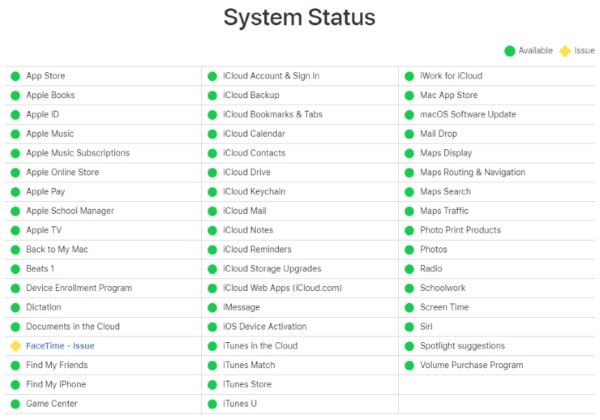This screenshot has width=600, height=420.
Task: Click the Radio service name
Action: point(431,269)
